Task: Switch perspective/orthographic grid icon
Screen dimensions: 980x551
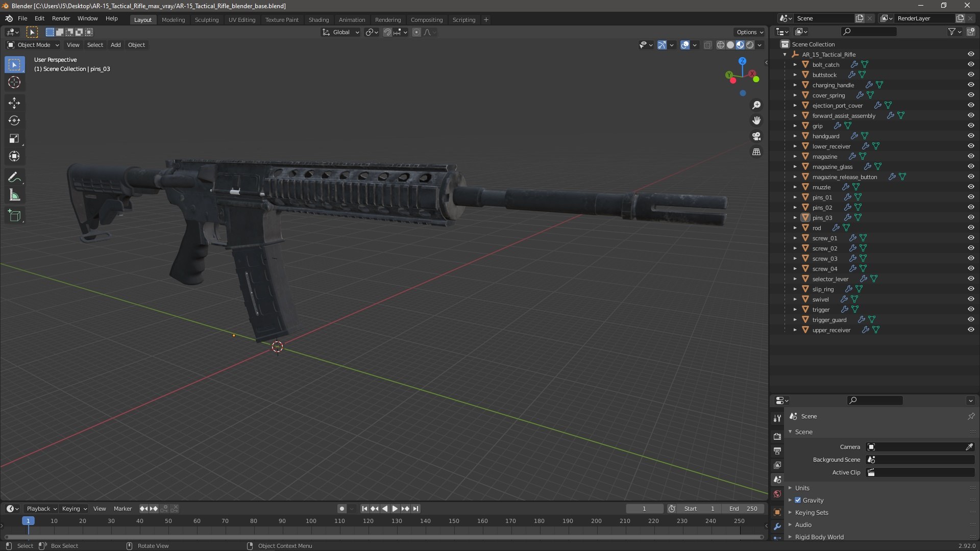Action: (756, 152)
